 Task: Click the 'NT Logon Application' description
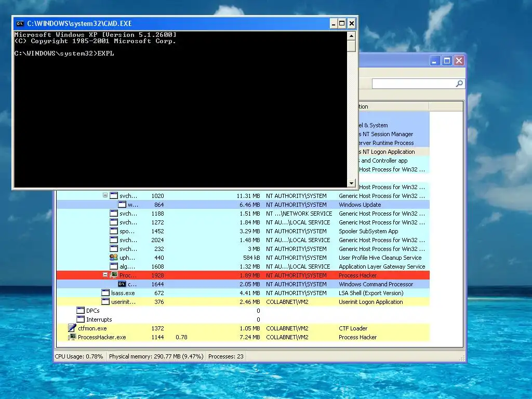[x=387, y=152]
